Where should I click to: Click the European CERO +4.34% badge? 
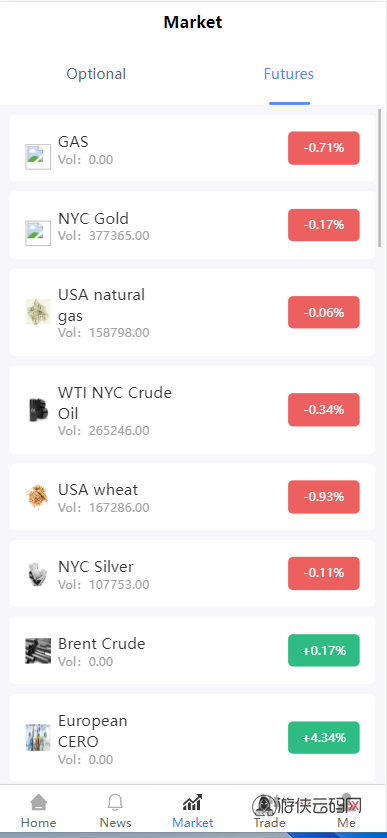pos(324,738)
